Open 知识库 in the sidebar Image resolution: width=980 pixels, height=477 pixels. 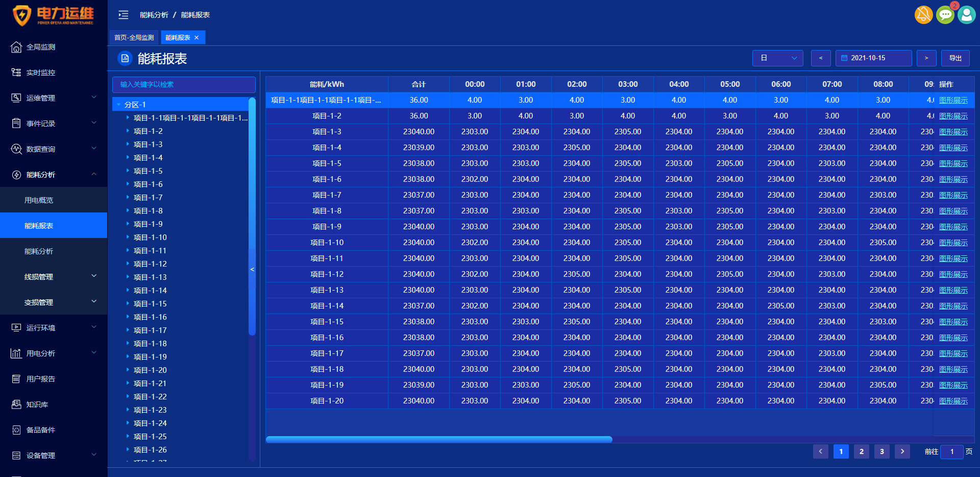37,404
